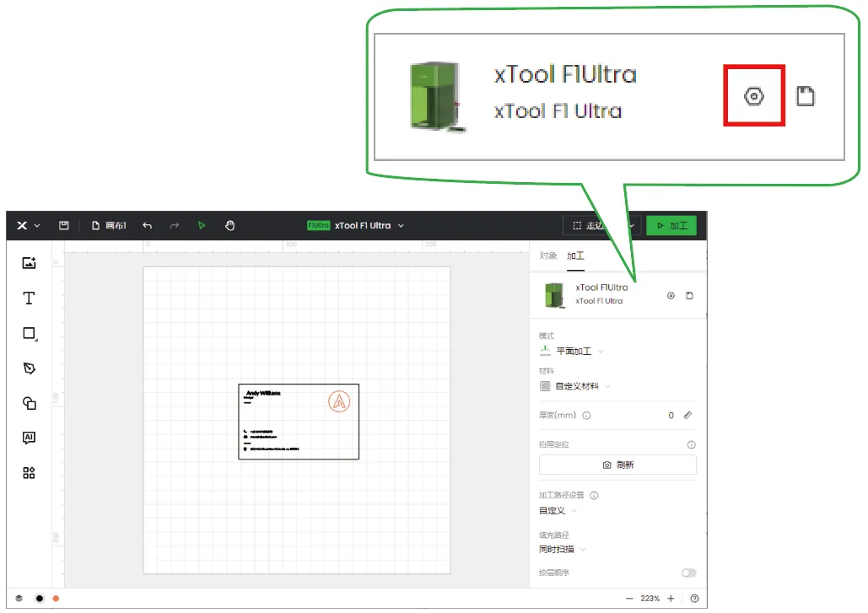Redo the last undone action
The width and height of the screenshot is (868, 613).
point(175,225)
